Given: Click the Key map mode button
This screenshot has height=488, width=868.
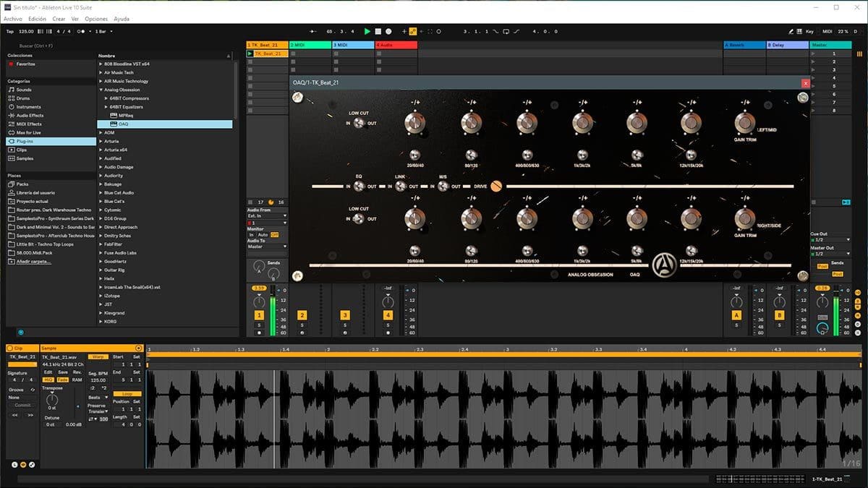Looking at the screenshot, I should (x=809, y=32).
